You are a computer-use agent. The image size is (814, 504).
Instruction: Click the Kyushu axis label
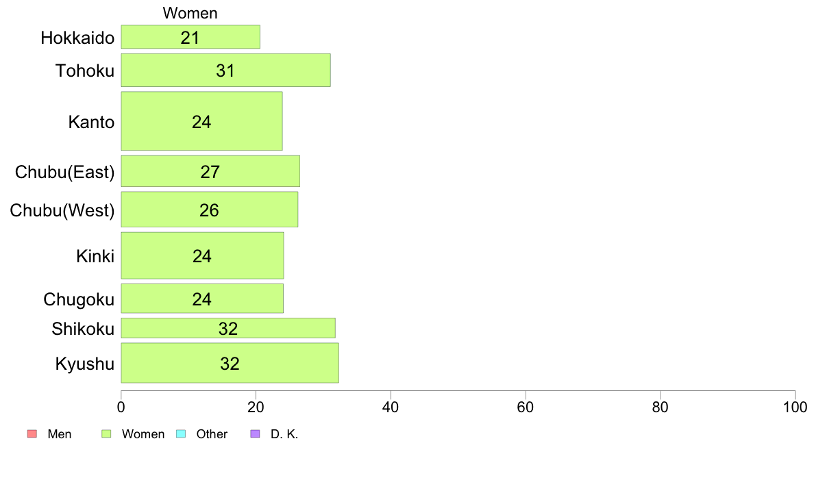tap(84, 364)
